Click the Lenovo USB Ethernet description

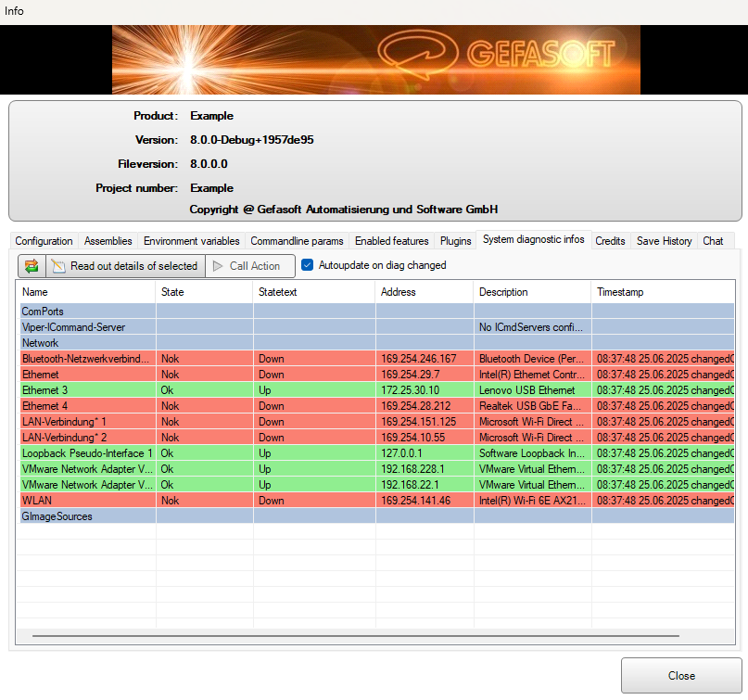(x=526, y=389)
